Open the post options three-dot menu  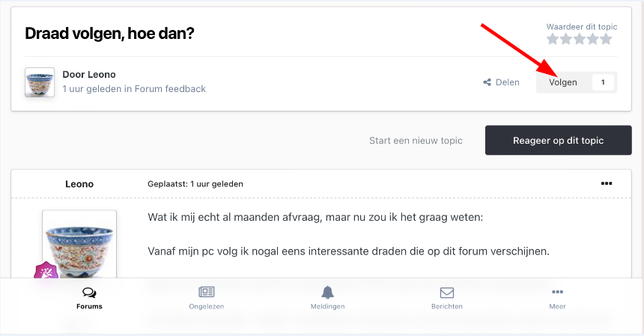click(x=607, y=183)
